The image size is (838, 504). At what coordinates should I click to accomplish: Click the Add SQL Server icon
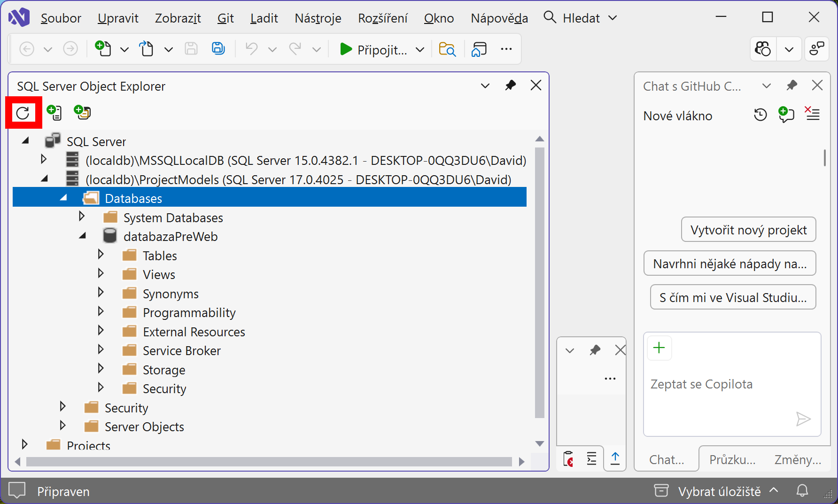pyautogui.click(x=54, y=113)
